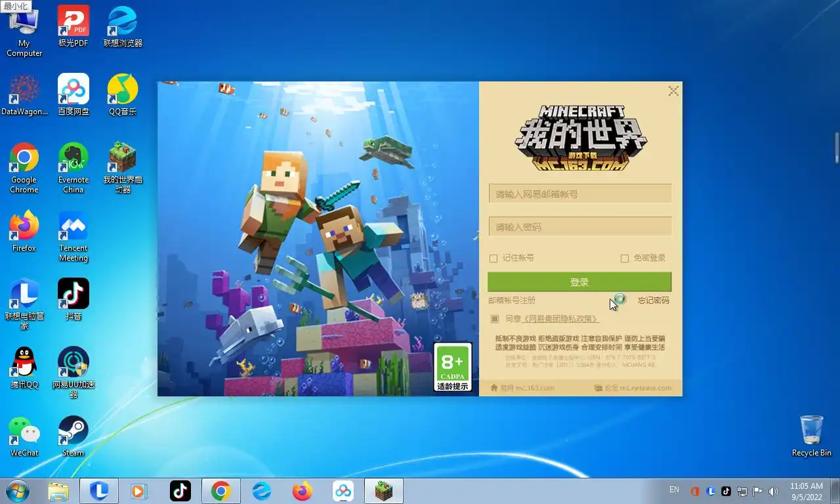The height and width of the screenshot is (504, 840).
Task: Open WeChat desktop shortcut
Action: coord(24,436)
